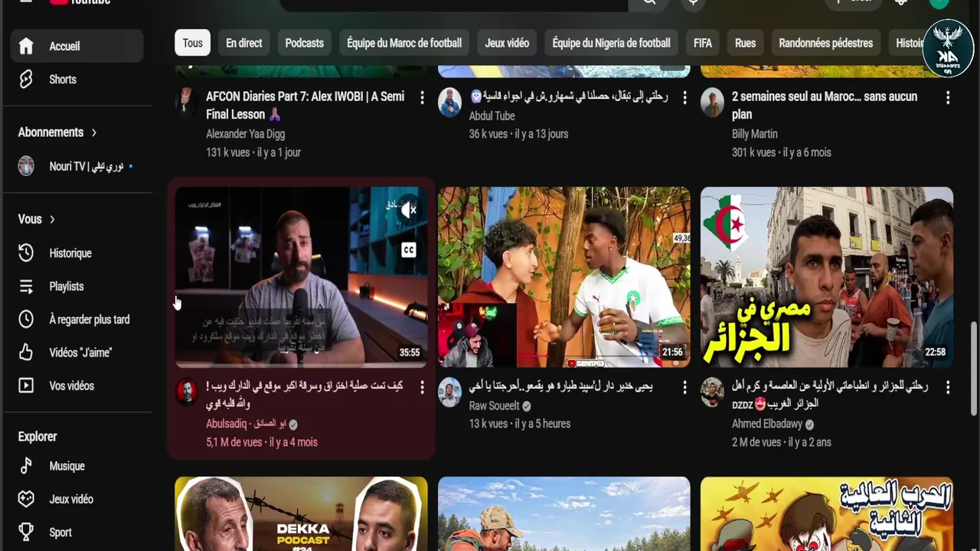Select the En direct filter chip

(244, 43)
